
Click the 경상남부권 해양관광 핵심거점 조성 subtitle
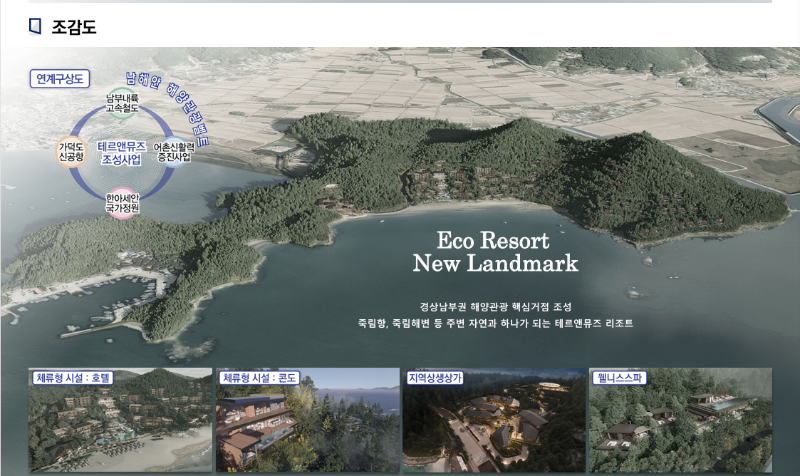496,306
